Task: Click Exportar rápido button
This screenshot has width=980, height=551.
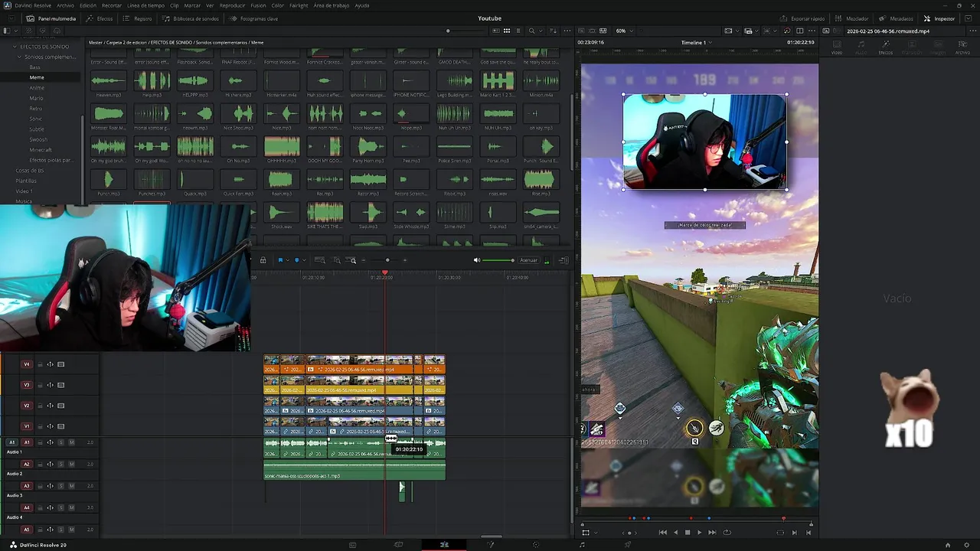Action: click(x=802, y=18)
